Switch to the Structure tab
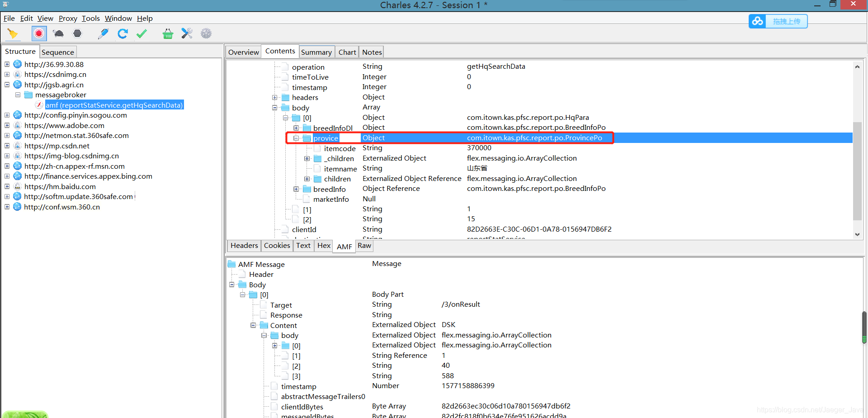The width and height of the screenshot is (868, 418). point(20,52)
